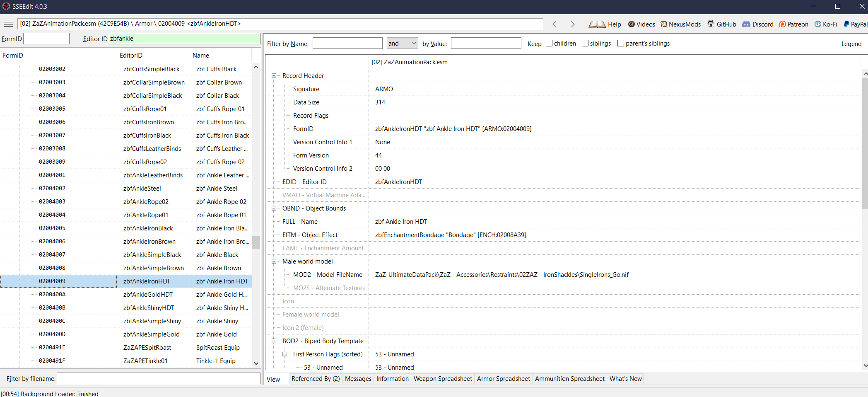Switch to the Messages tab
The height and width of the screenshot is (397, 868).
358,379
